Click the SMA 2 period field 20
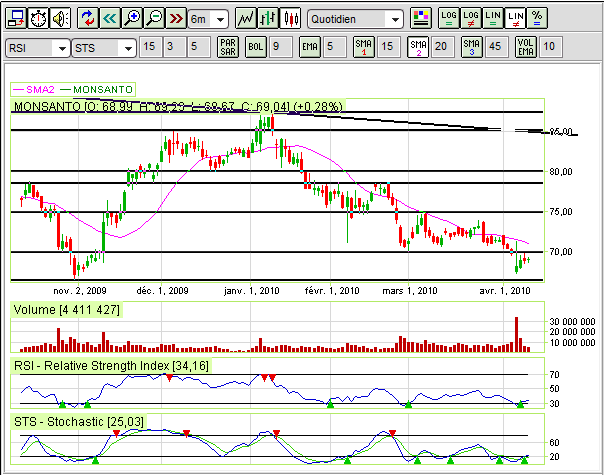 coord(443,47)
